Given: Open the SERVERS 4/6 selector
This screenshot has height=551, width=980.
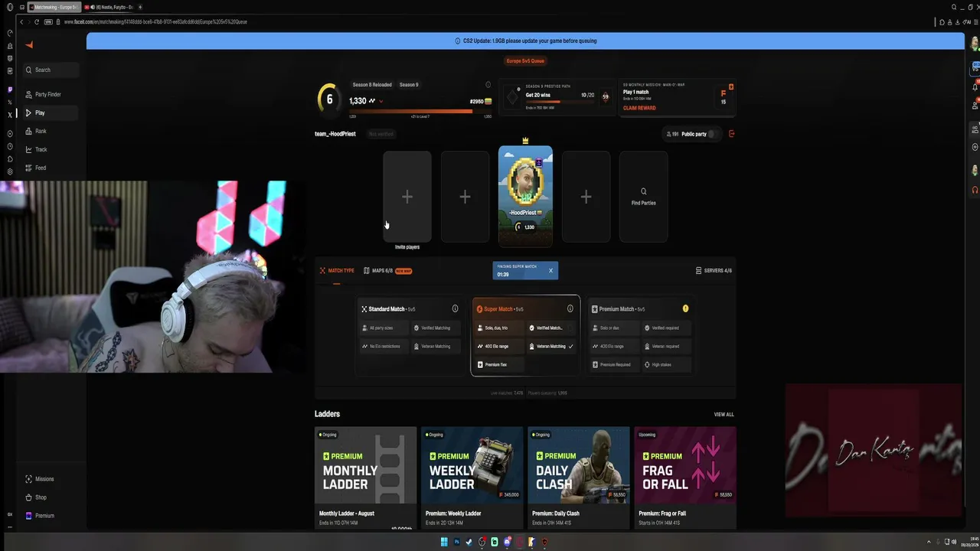Looking at the screenshot, I should [714, 271].
